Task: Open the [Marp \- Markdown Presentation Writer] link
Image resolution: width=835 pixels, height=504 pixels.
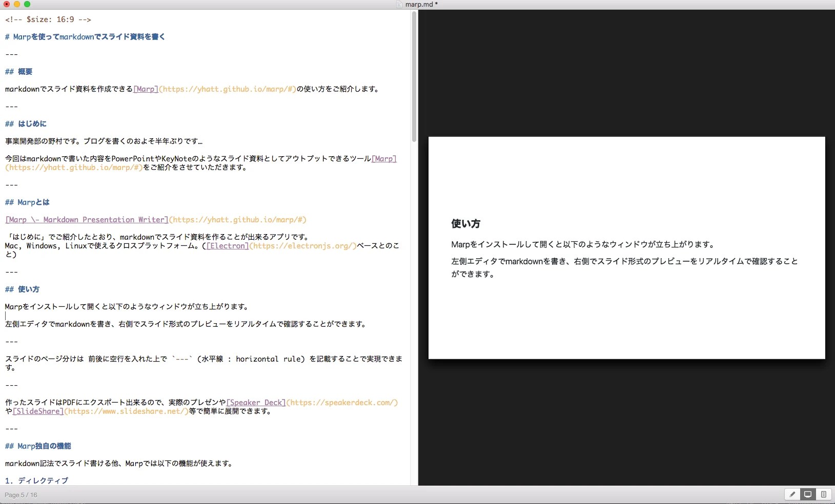Action: tap(87, 220)
